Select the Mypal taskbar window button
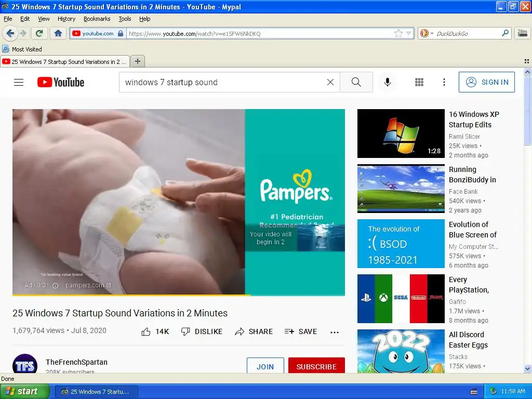Viewport: 532px width, 399px height. (x=97, y=392)
